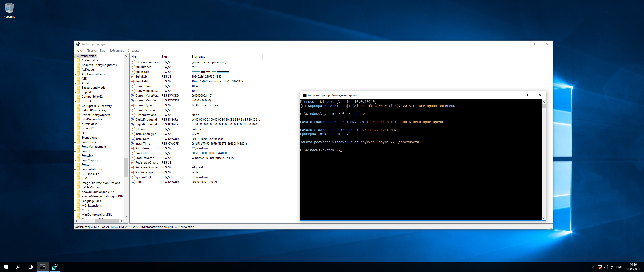Select the Font Drivers tree key

[x=89, y=142]
